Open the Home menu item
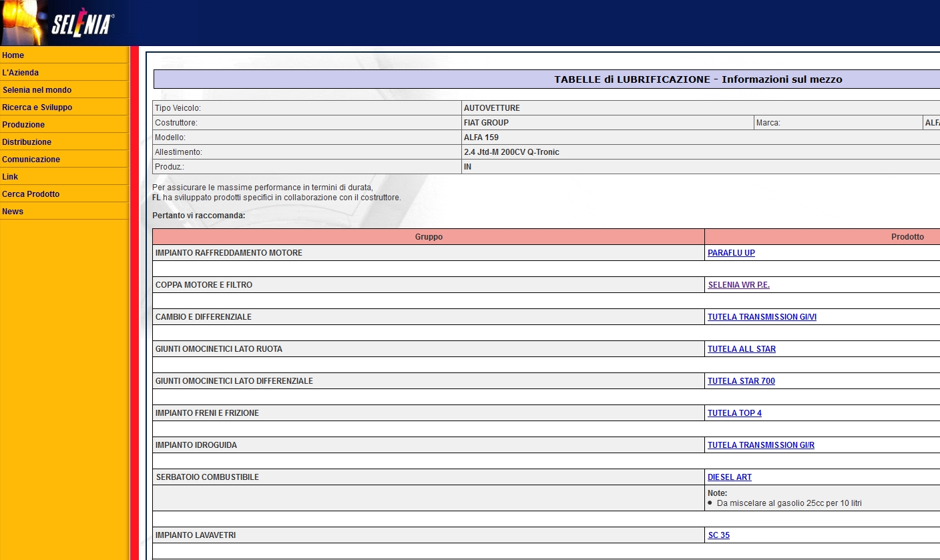Screen dimensions: 940x560 tap(13, 55)
